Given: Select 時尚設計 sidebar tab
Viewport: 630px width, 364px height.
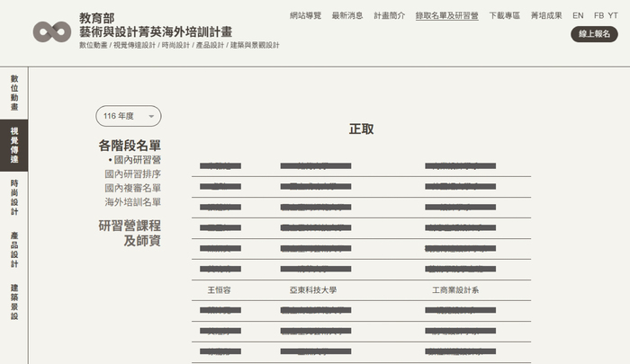Looking at the screenshot, I should point(14,198).
